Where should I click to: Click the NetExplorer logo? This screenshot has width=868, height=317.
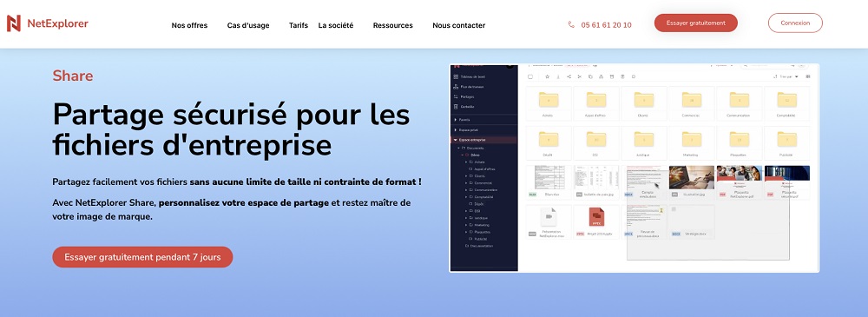click(x=47, y=23)
